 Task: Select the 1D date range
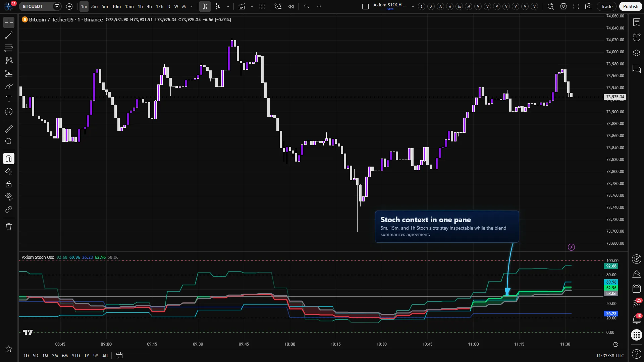click(x=26, y=356)
